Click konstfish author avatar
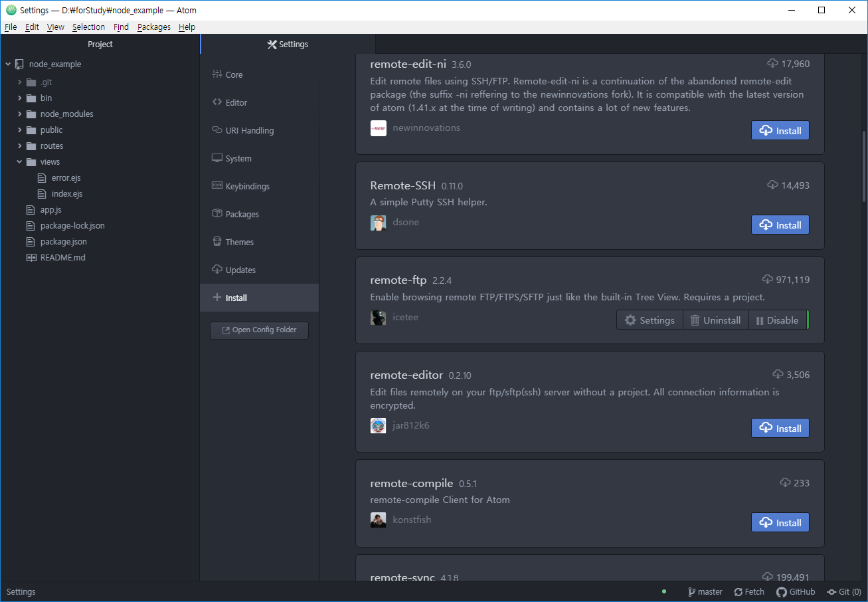868x602 pixels. 378,520
